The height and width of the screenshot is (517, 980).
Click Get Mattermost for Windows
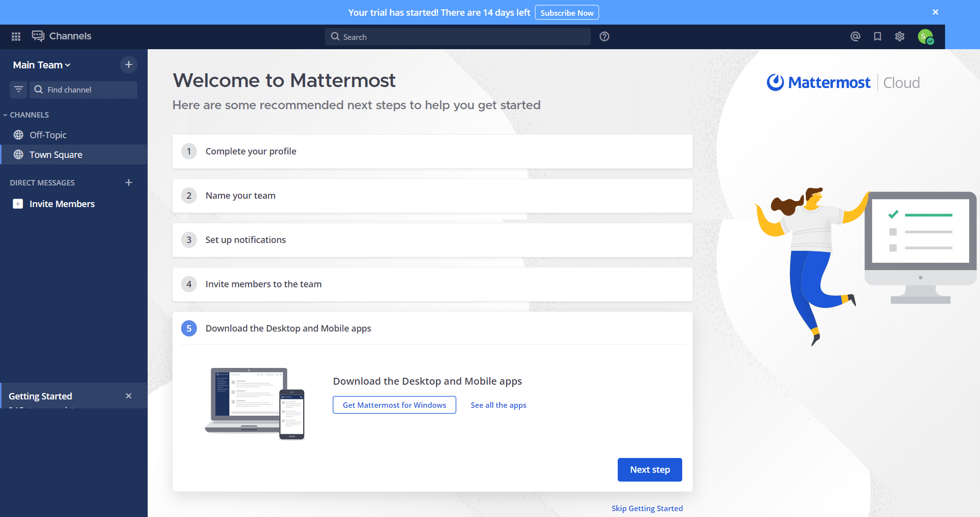tap(394, 405)
